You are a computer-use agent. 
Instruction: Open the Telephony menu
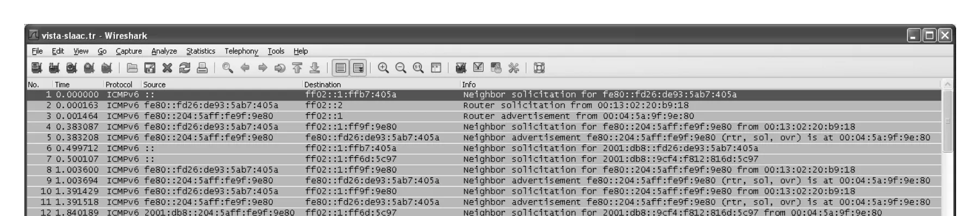[241, 51]
